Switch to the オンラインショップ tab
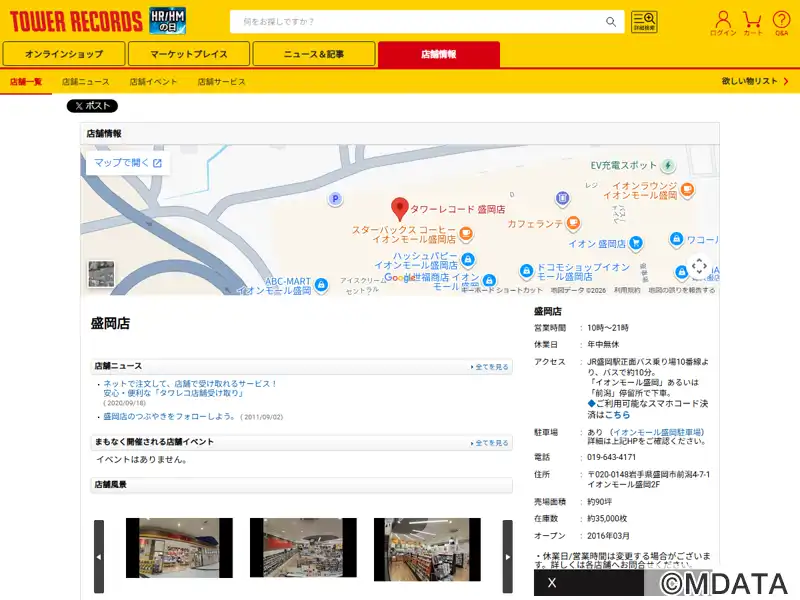 tap(64, 54)
